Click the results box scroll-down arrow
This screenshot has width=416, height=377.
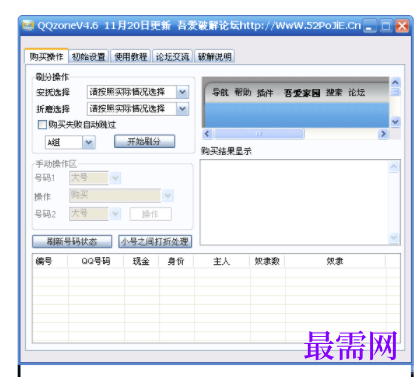coord(394,237)
